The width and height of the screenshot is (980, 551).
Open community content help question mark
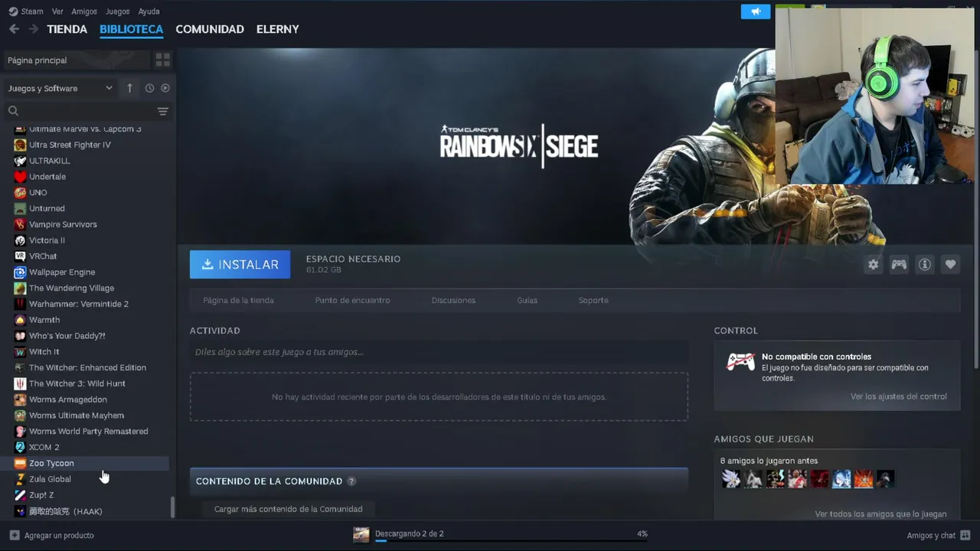[x=351, y=481]
